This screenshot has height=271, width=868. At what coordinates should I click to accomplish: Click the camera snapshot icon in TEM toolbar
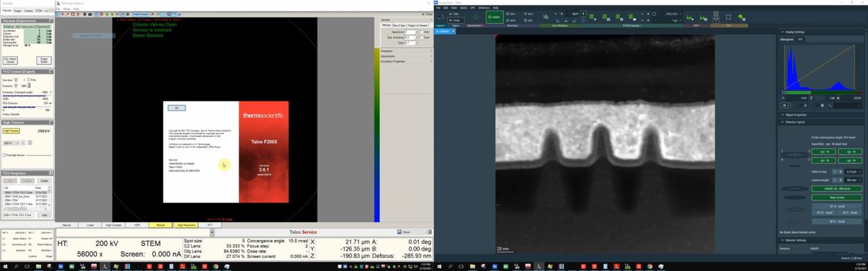coord(90,14)
